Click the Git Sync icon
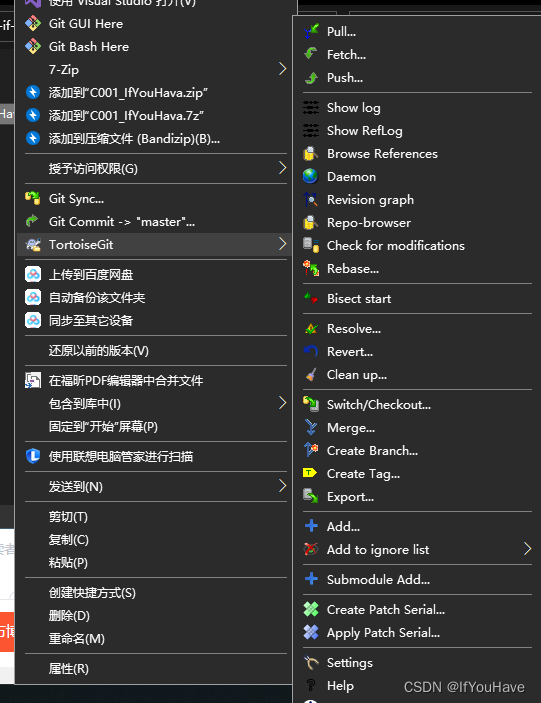 click(x=33, y=198)
